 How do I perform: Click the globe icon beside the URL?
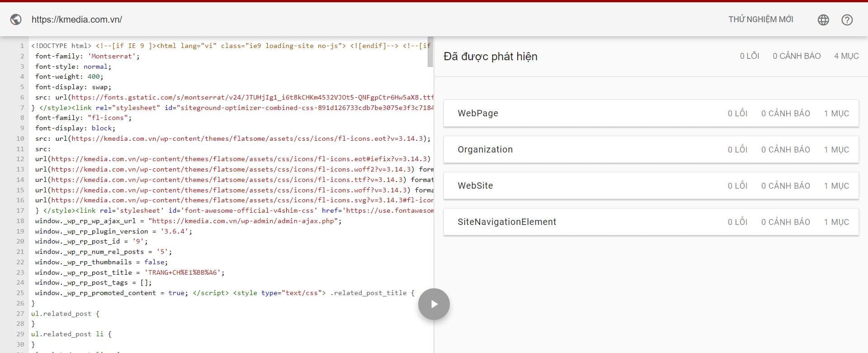tap(16, 19)
